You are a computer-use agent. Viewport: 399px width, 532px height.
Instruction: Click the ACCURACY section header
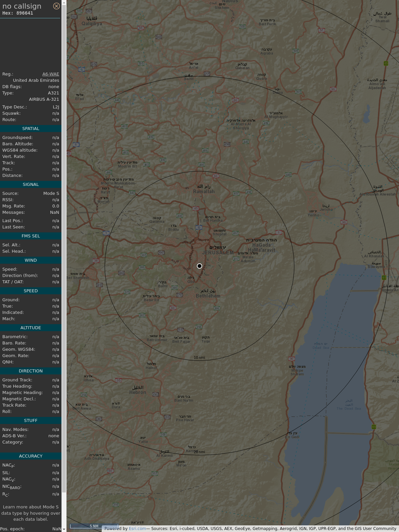[x=31, y=456]
